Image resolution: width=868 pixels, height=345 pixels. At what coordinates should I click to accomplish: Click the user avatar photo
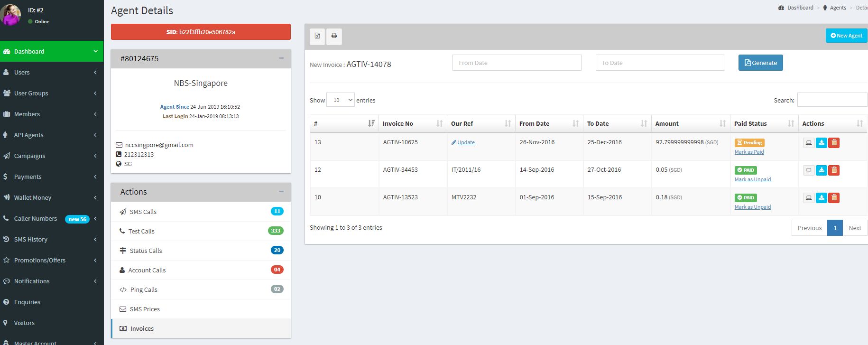(x=10, y=15)
